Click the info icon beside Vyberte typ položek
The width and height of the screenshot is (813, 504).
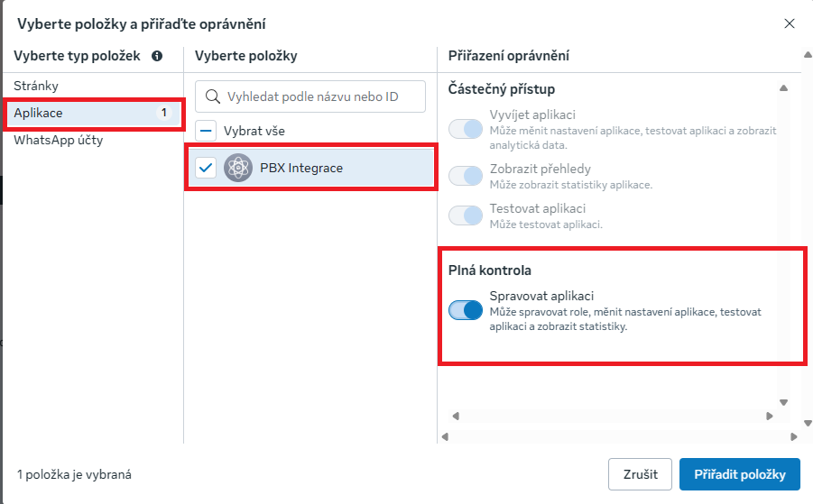pos(157,56)
